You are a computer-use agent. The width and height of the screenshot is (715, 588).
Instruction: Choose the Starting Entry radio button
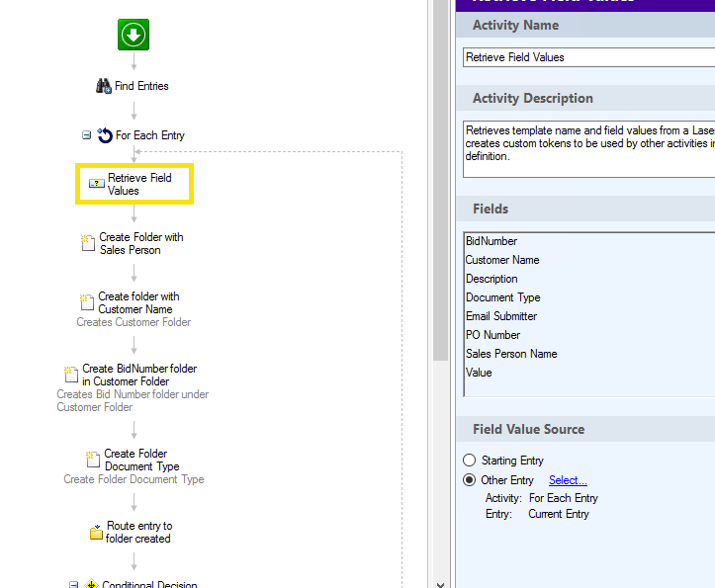[x=470, y=461]
